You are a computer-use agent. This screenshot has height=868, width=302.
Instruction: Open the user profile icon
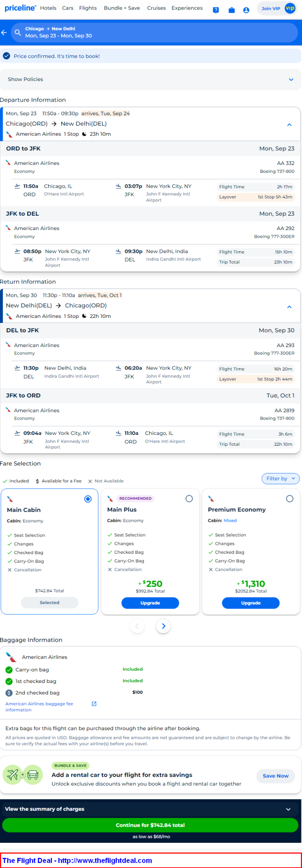click(x=246, y=10)
